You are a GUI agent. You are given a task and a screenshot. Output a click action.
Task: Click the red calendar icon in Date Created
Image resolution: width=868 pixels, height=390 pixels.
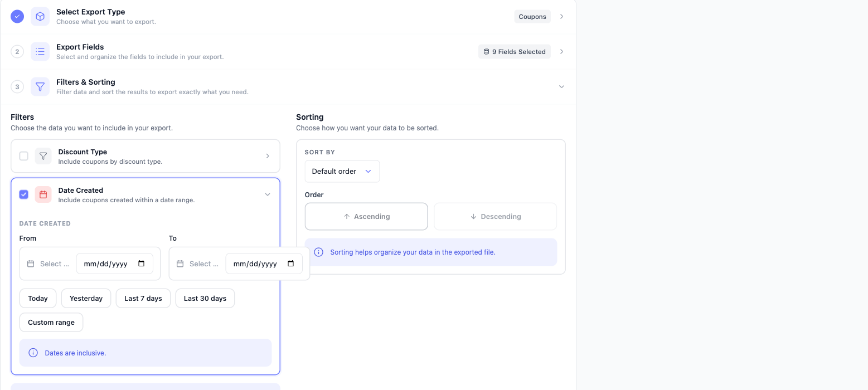coord(43,194)
